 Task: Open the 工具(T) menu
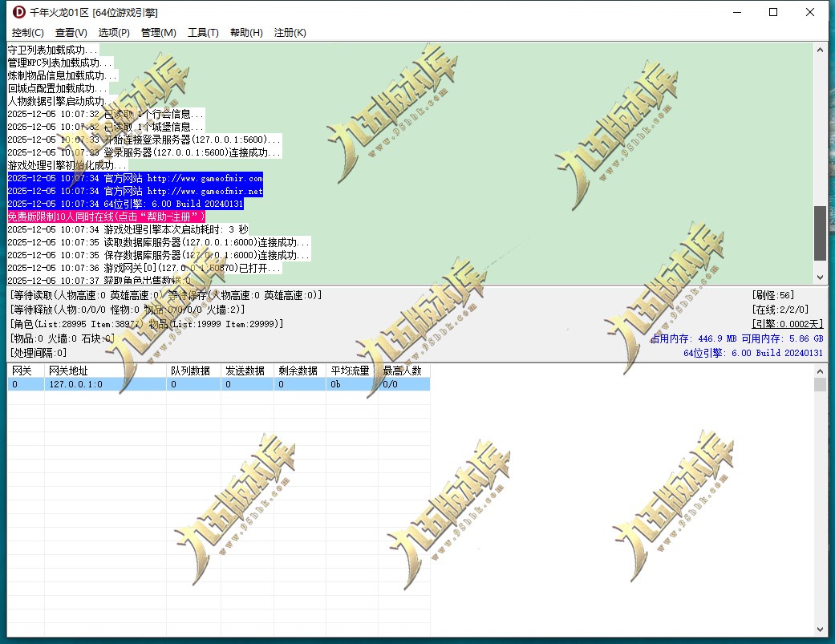pyautogui.click(x=203, y=32)
